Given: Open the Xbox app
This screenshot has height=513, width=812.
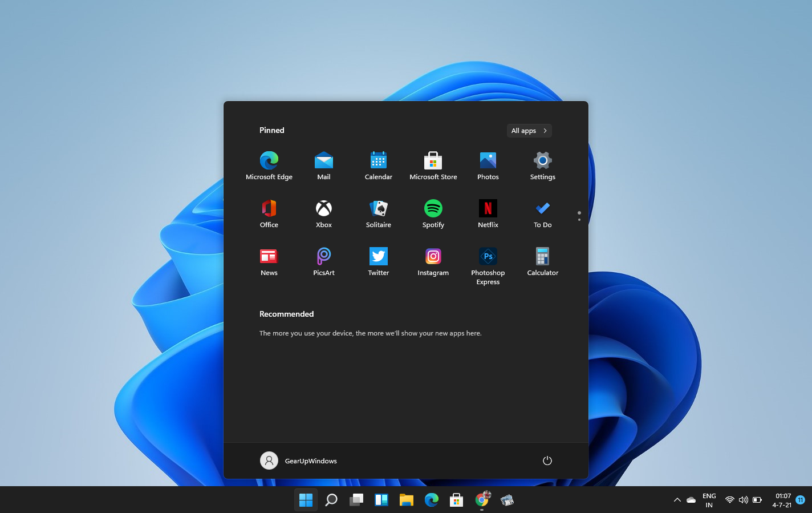Looking at the screenshot, I should pyautogui.click(x=324, y=214).
